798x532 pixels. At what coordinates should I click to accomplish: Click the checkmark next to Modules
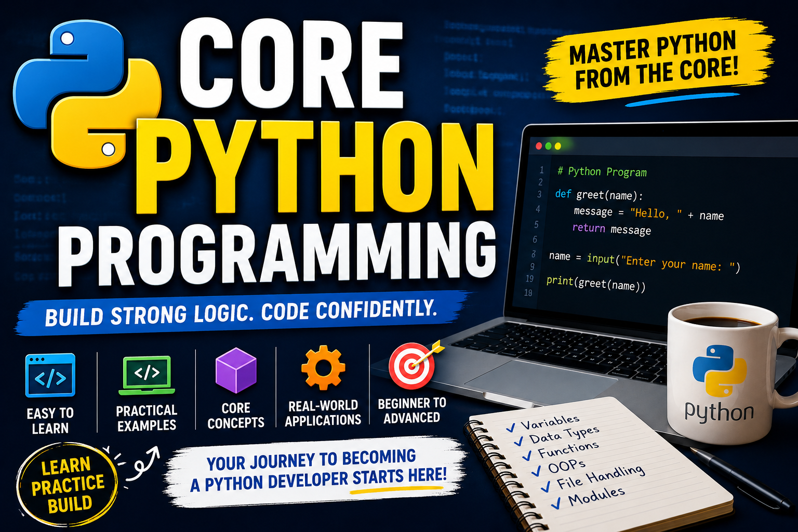[x=556, y=503]
